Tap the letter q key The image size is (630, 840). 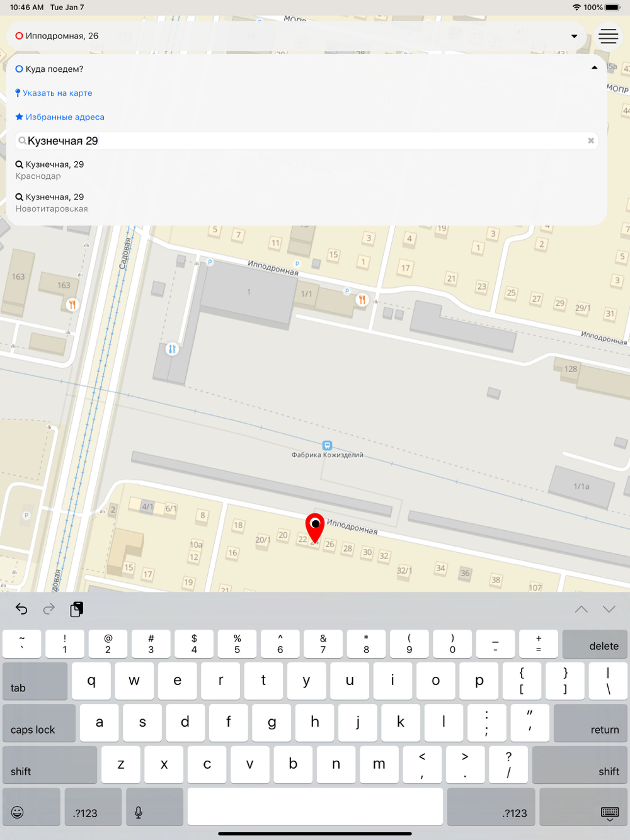91,681
